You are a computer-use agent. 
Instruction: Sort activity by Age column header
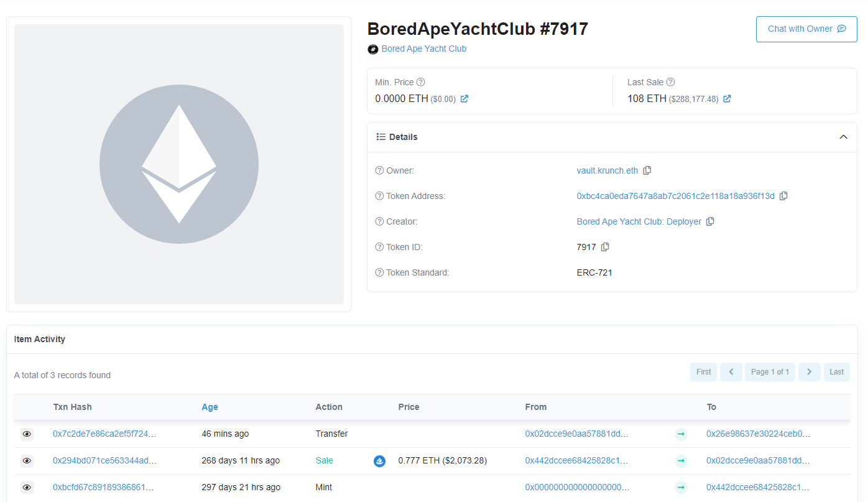[x=210, y=407]
